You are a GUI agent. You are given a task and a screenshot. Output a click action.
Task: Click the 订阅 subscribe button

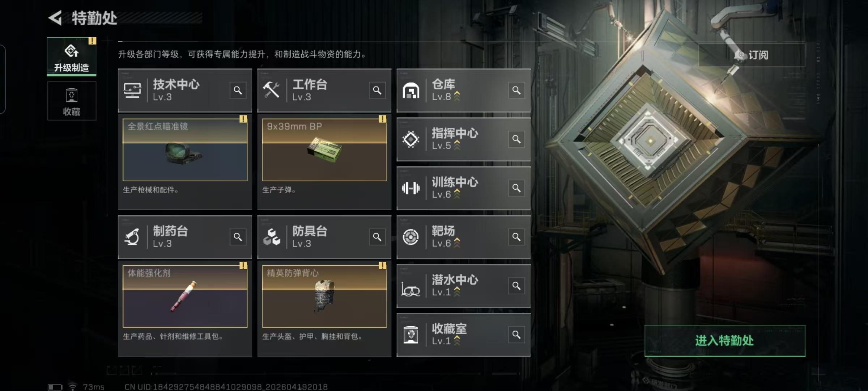click(752, 55)
